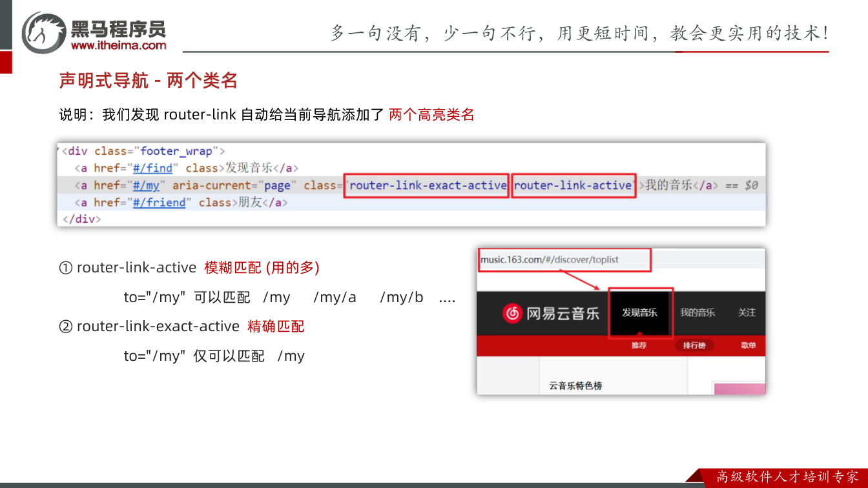868x488 pixels.
Task: Click the #/find href link in code
Action: click(x=152, y=168)
